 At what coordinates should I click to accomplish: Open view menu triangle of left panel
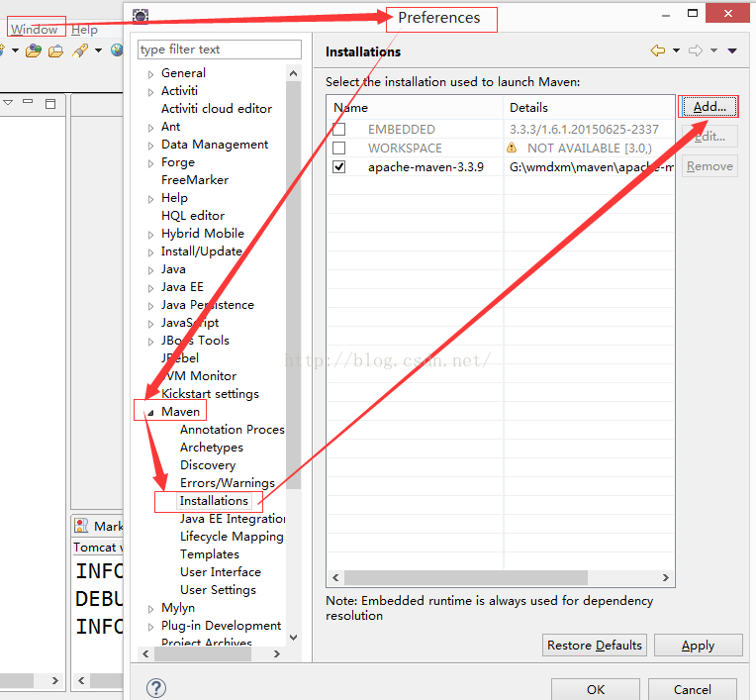[8, 102]
